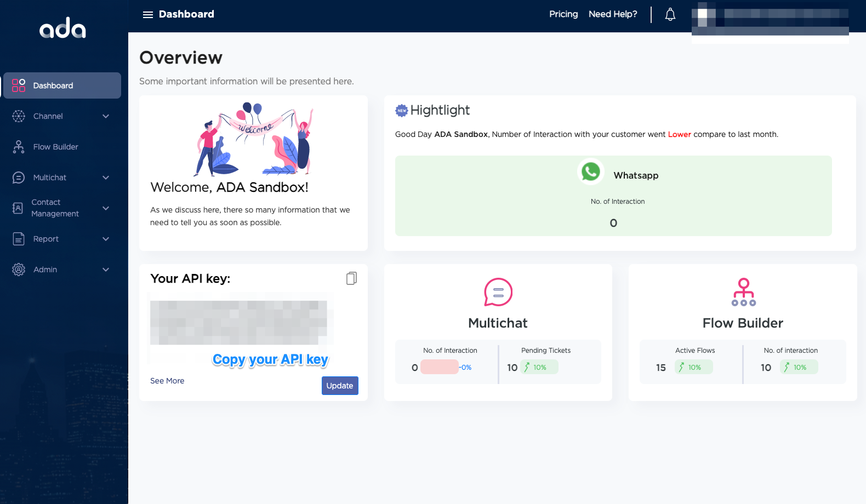The width and height of the screenshot is (866, 504).
Task: Click the ada logo
Action: pos(63,28)
